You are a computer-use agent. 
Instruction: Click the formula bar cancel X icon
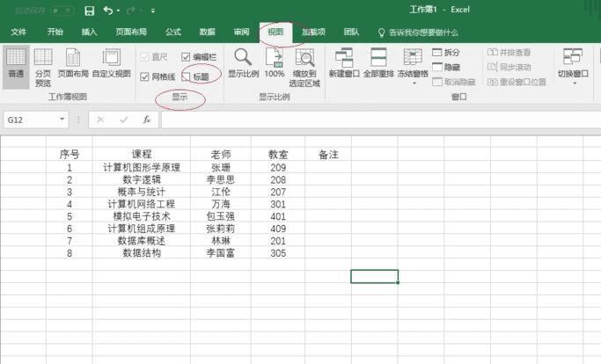pyautogui.click(x=100, y=120)
